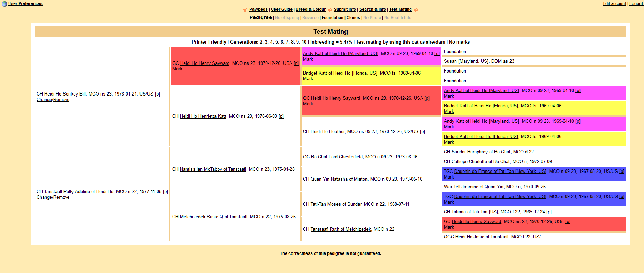Mark Heidi Ho Henry Sayward in last column
644x273 pixels.
(x=449, y=227)
